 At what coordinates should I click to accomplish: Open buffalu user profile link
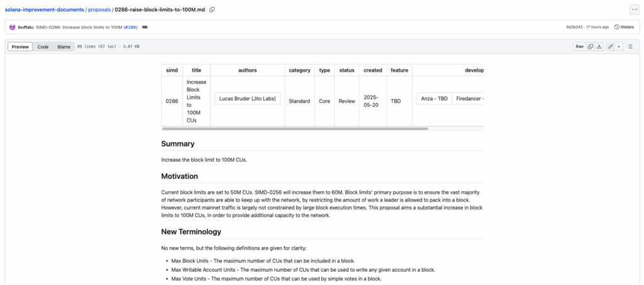[26, 27]
